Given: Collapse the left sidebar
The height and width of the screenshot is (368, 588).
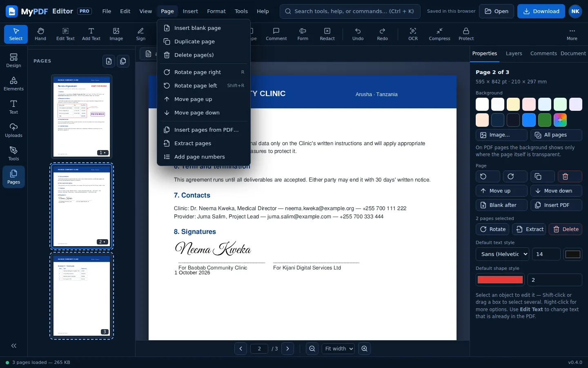Looking at the screenshot, I should pyautogui.click(x=13, y=346).
